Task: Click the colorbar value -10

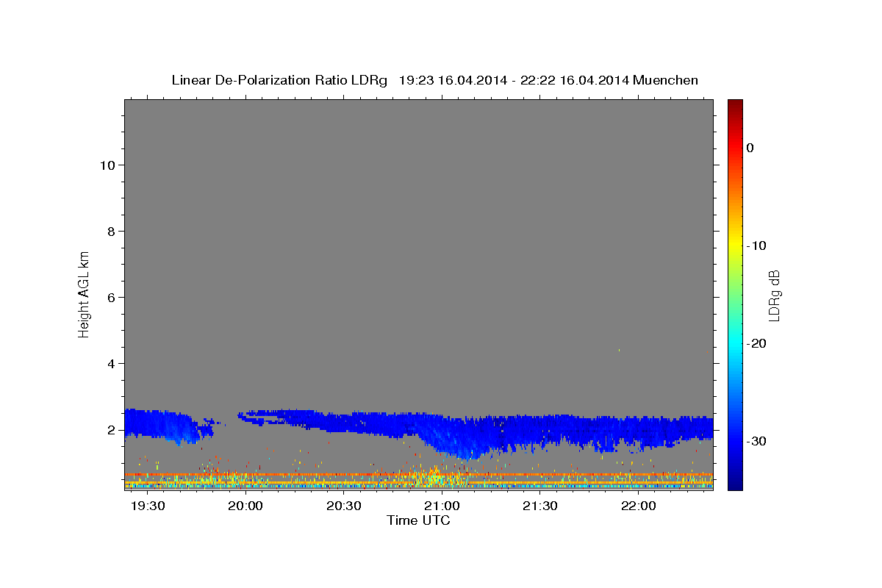Action: (x=756, y=245)
